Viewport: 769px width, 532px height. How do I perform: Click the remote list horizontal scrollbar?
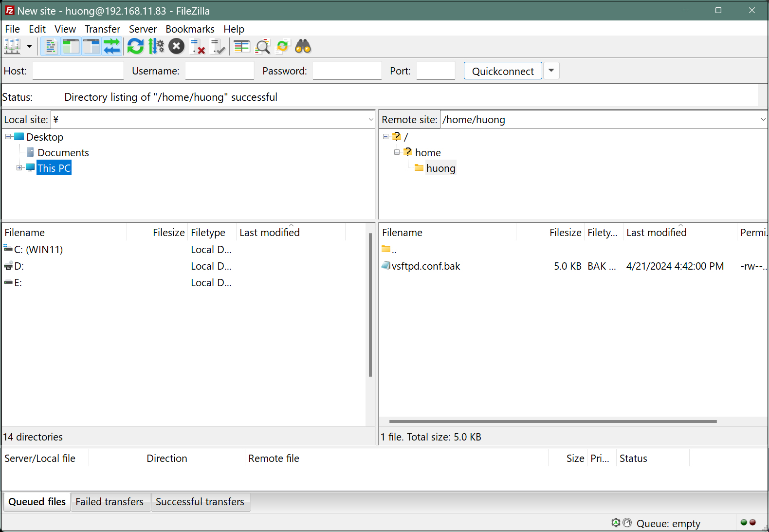click(x=553, y=422)
